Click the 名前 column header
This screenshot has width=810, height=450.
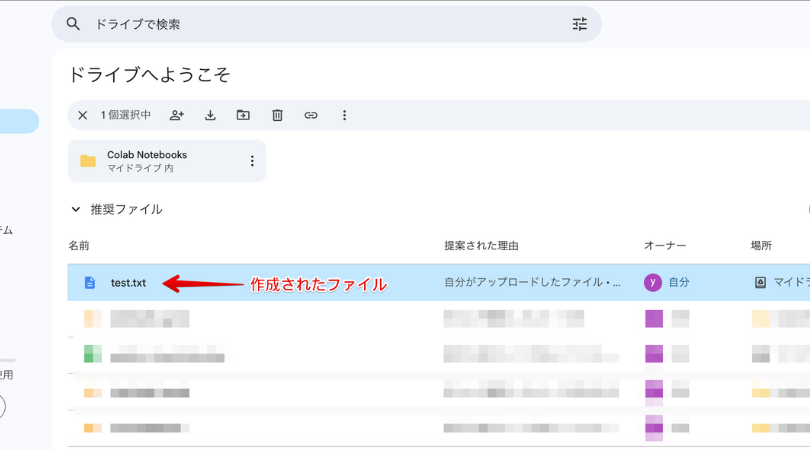[79, 246]
